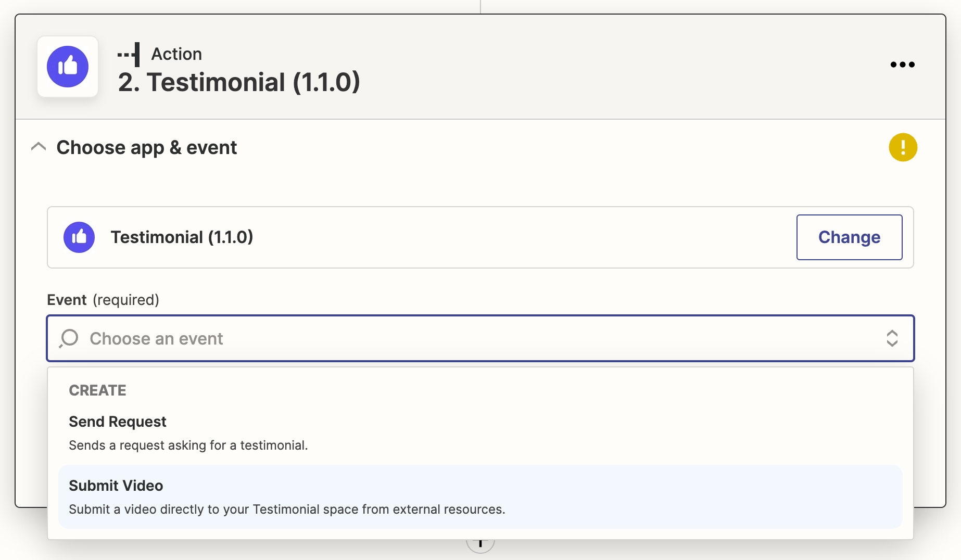The height and width of the screenshot is (560, 961).
Task: Click the add step plus button below
Action: [480, 544]
